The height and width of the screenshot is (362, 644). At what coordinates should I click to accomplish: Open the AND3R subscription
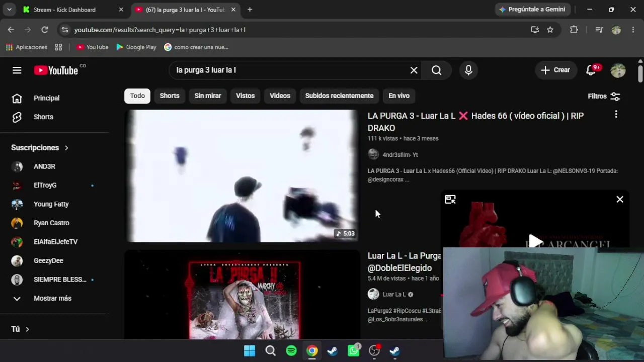click(54, 166)
